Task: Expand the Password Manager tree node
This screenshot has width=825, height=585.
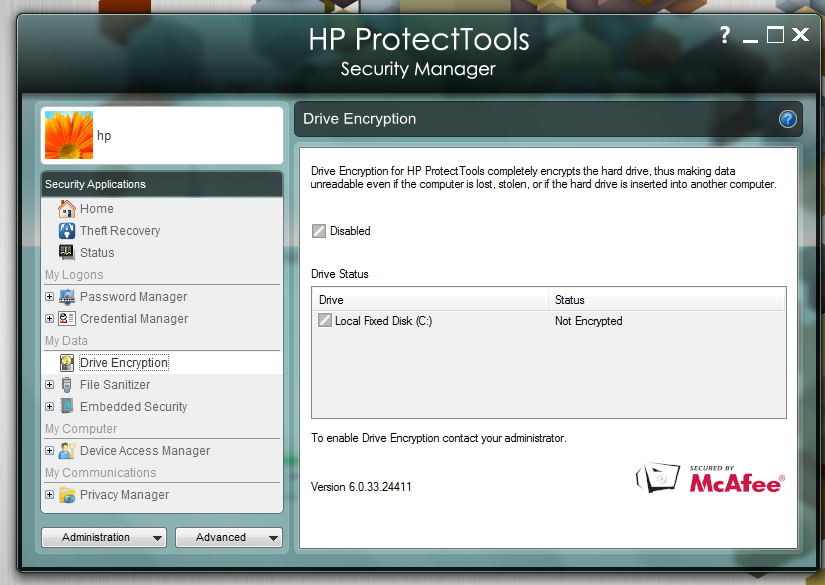Action: click(49, 297)
